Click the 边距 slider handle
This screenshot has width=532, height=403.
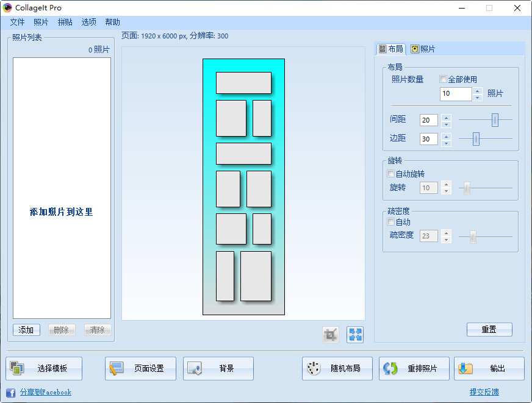click(x=476, y=139)
